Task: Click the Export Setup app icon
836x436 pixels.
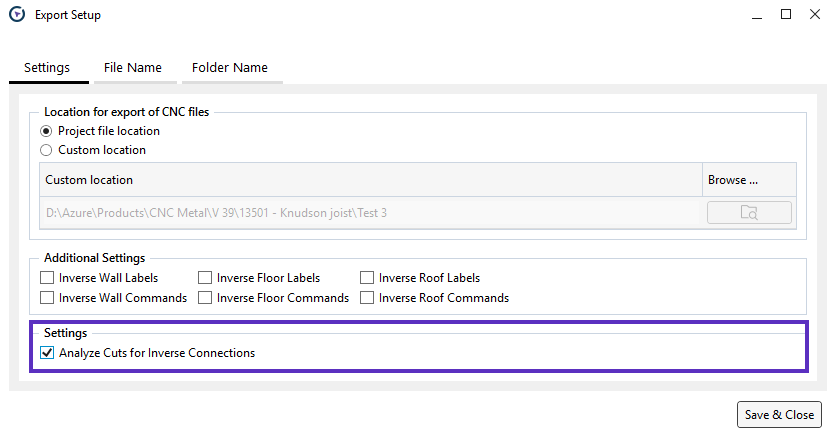Action: (16, 15)
